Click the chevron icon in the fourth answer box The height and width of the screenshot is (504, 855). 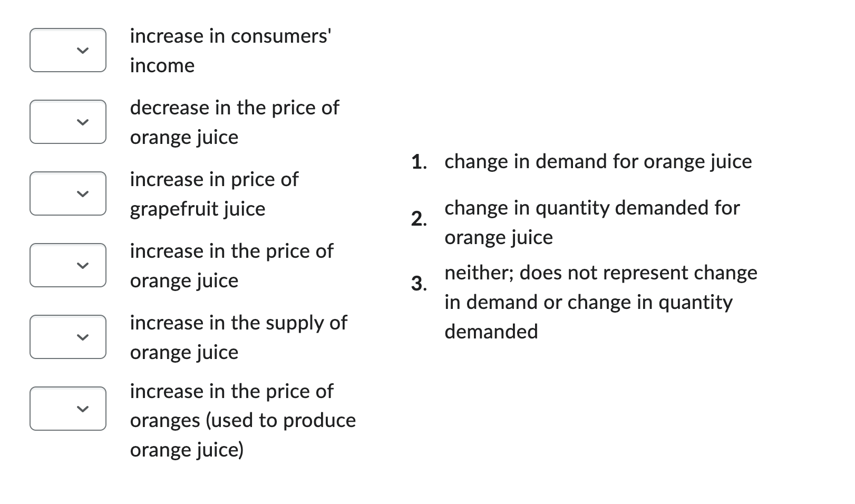coord(82,266)
